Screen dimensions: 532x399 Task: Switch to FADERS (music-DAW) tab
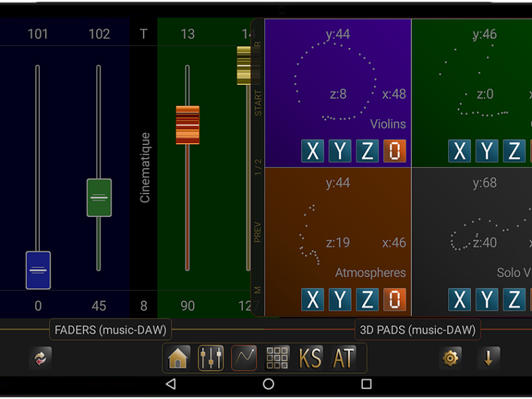(110, 329)
